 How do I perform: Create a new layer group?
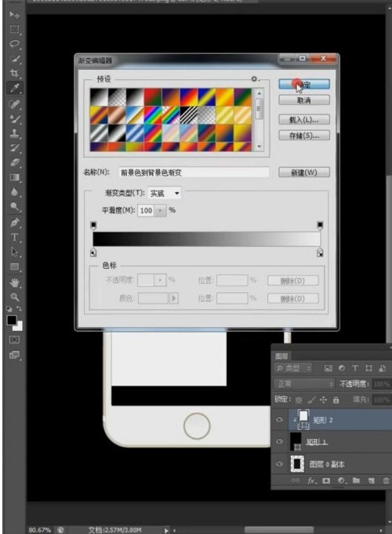[356, 481]
